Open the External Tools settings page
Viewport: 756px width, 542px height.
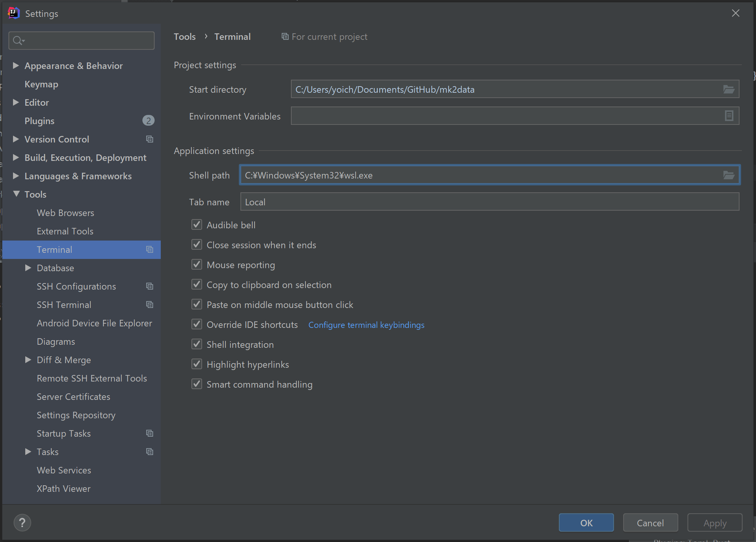[x=65, y=231]
